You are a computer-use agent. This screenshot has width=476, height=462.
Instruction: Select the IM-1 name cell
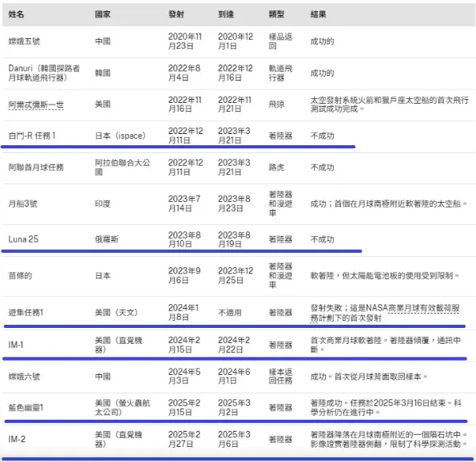[16, 345]
